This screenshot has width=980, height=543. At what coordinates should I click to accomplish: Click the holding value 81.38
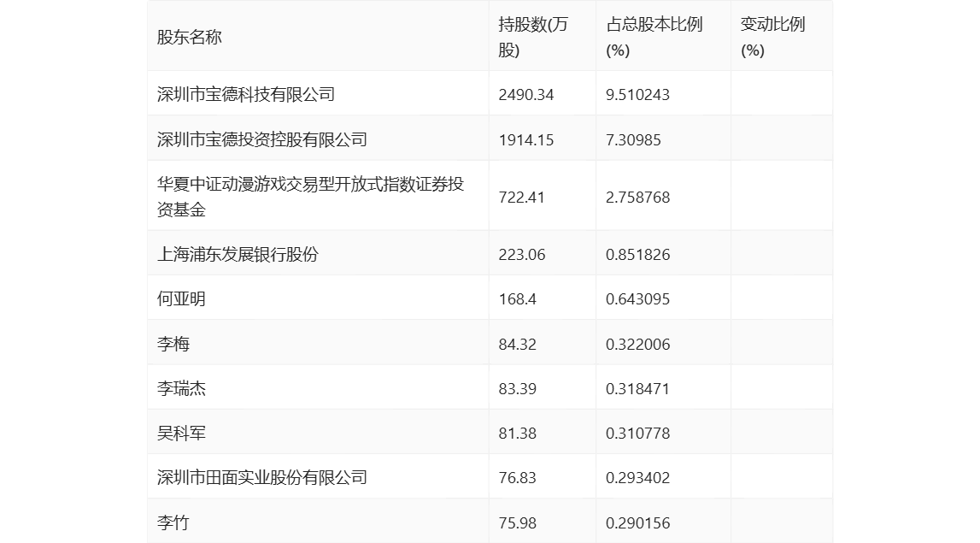pyautogui.click(x=518, y=433)
